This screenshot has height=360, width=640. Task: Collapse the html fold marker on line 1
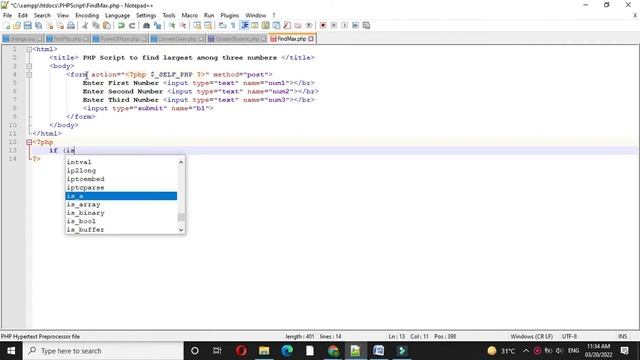(x=29, y=49)
